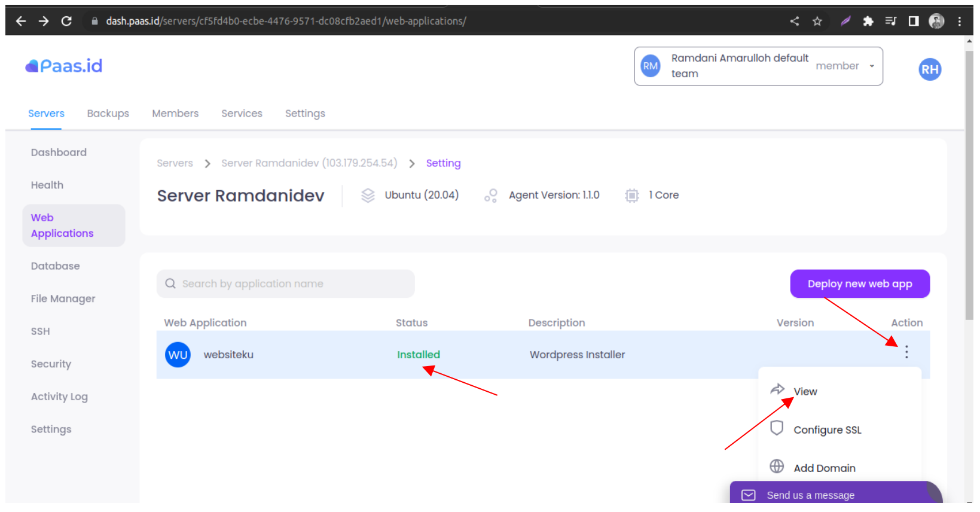
Task: Switch to the Backups tab
Action: click(108, 114)
